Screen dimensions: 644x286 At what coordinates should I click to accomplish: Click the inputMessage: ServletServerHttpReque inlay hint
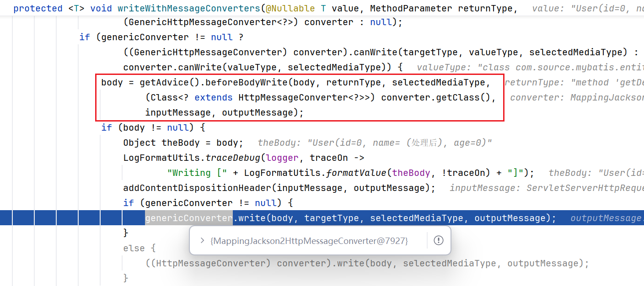click(x=547, y=188)
